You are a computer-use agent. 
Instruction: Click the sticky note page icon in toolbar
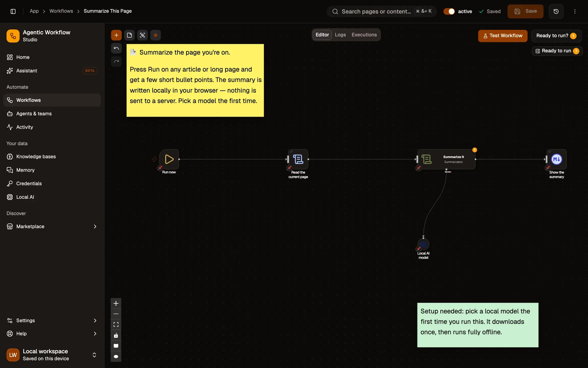point(129,35)
